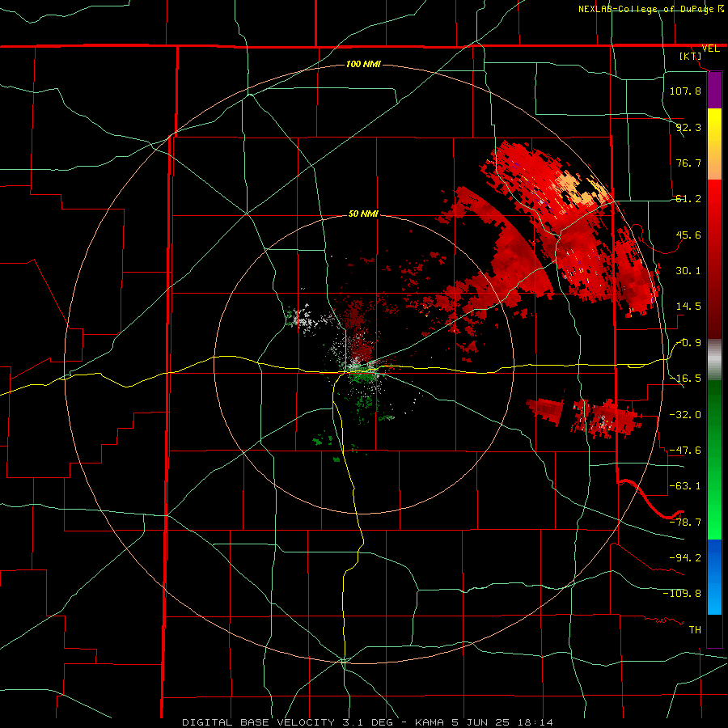Click the NEXLAB-College of DuPage watermark text
The image size is (728, 728).
pos(651,9)
